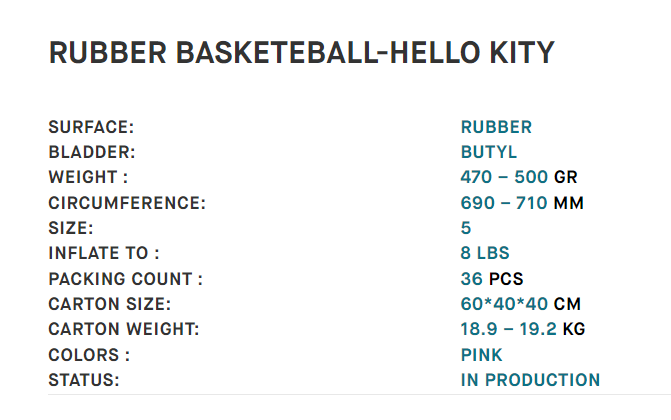The height and width of the screenshot is (420, 671).
Task: Click the CIRCUMFERENCE: label
Action: pos(127,203)
